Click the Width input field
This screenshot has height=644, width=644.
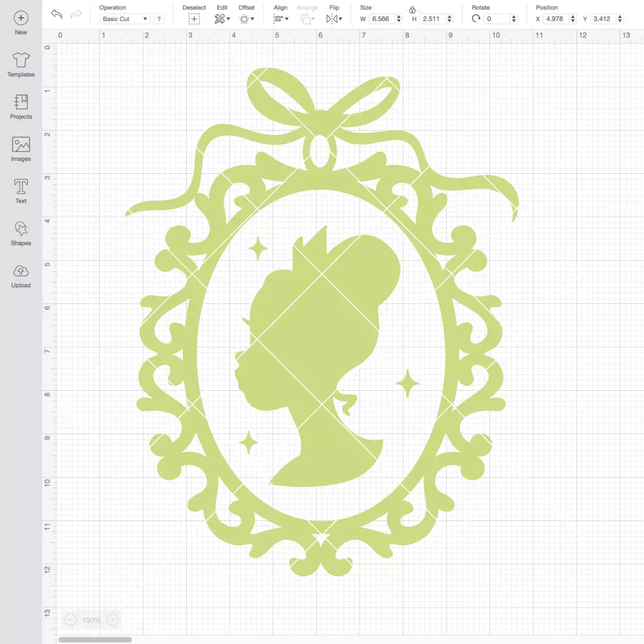381,19
